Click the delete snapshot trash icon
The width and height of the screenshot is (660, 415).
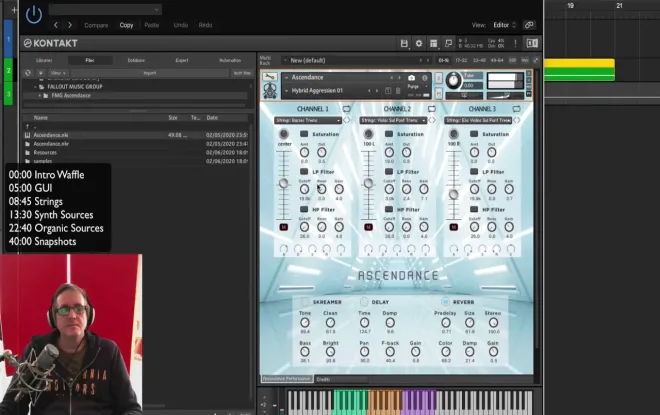pyautogui.click(x=398, y=91)
